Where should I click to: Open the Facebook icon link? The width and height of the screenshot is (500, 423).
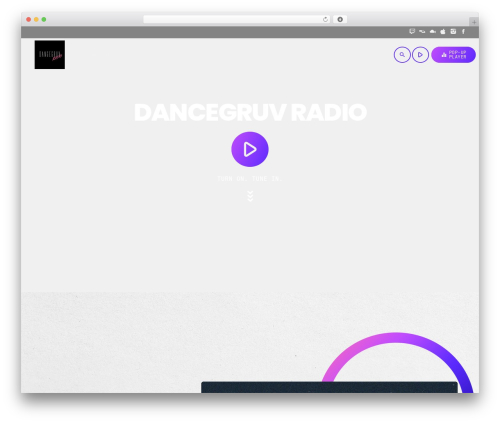tap(463, 31)
